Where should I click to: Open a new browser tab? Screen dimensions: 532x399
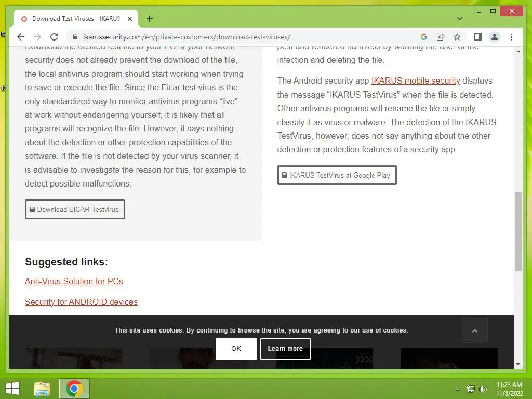(150, 19)
